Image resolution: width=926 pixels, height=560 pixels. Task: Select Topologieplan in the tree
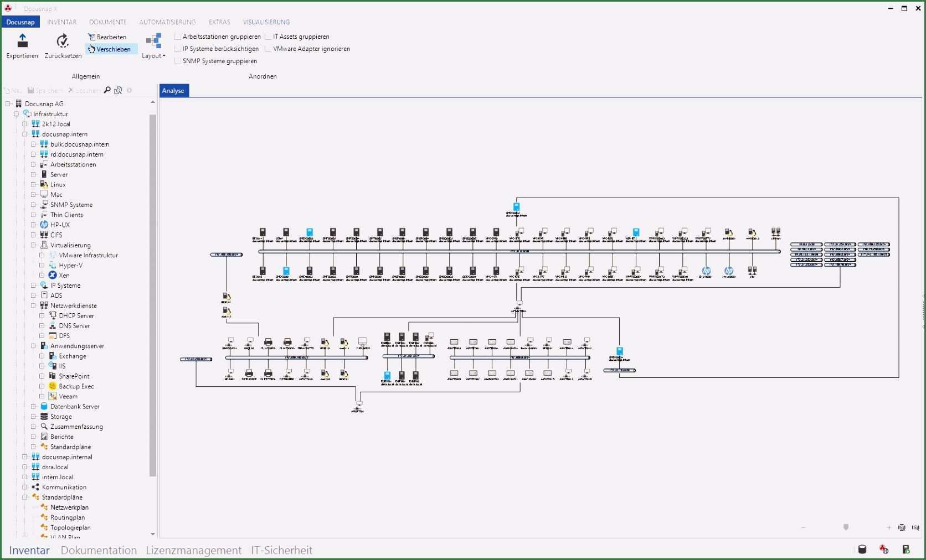tap(70, 527)
